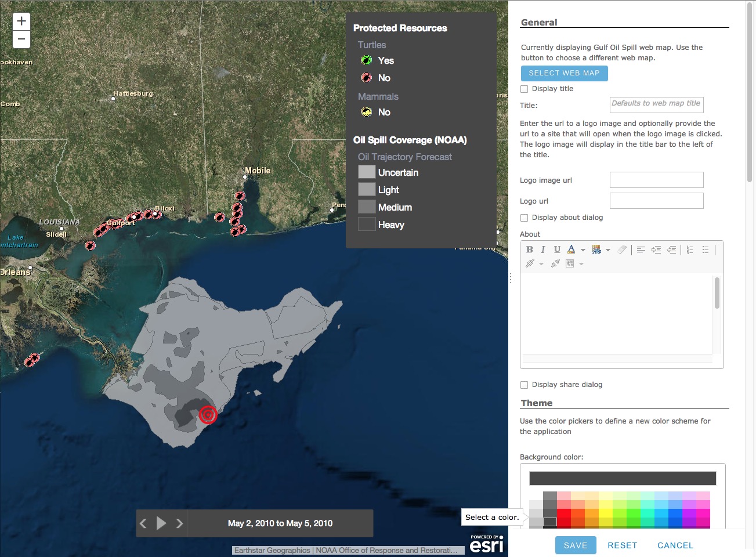Click the underline formatting icon

pyautogui.click(x=557, y=249)
